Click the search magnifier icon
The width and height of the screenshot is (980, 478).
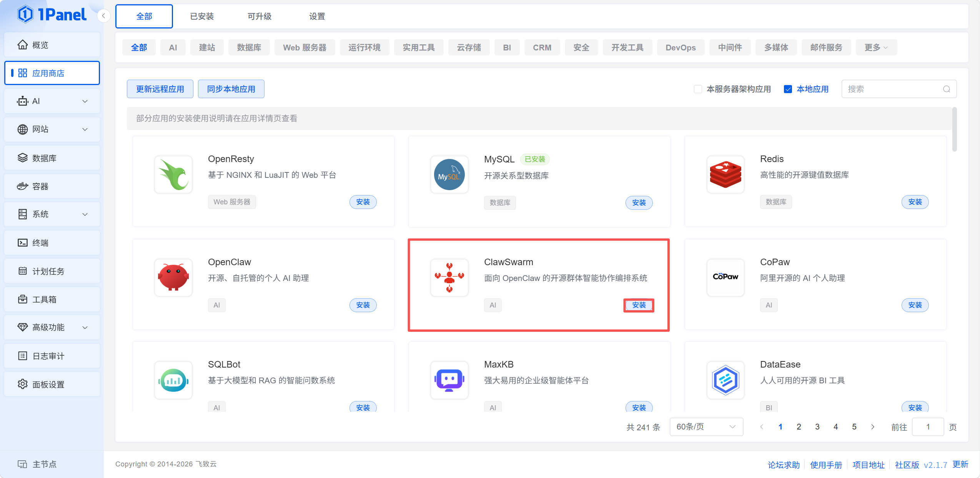click(947, 89)
